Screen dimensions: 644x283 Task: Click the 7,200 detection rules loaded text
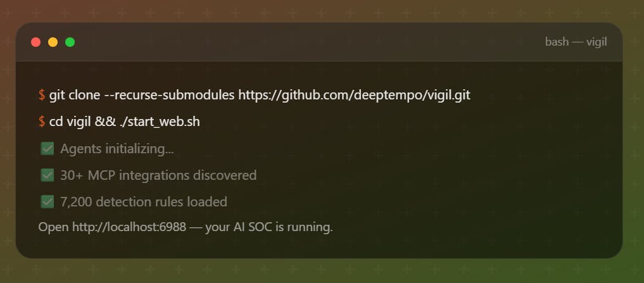click(x=144, y=202)
